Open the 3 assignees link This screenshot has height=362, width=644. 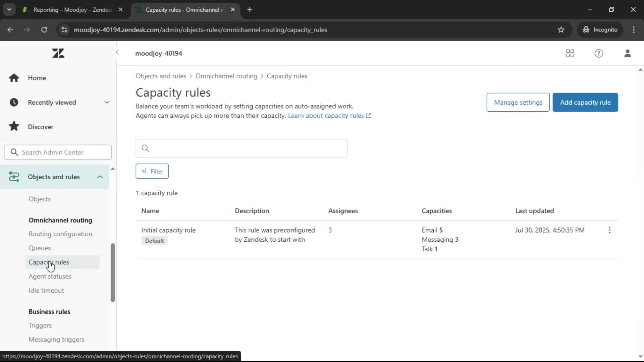point(330,230)
